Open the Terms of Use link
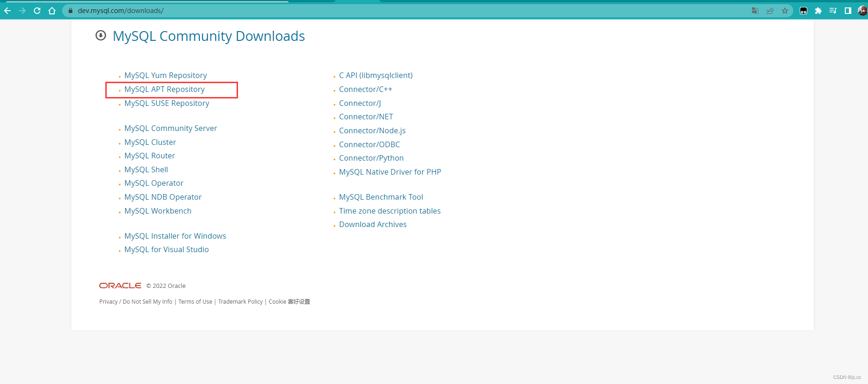868x384 pixels. (x=195, y=302)
